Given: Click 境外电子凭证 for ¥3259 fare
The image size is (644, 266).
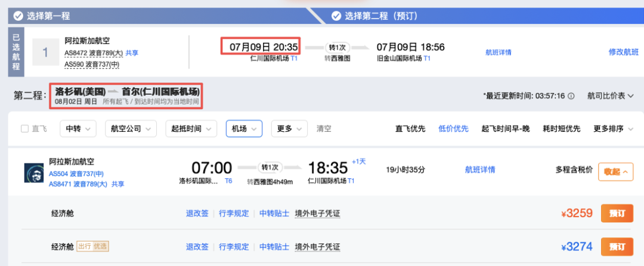Looking at the screenshot, I should click(x=317, y=214).
